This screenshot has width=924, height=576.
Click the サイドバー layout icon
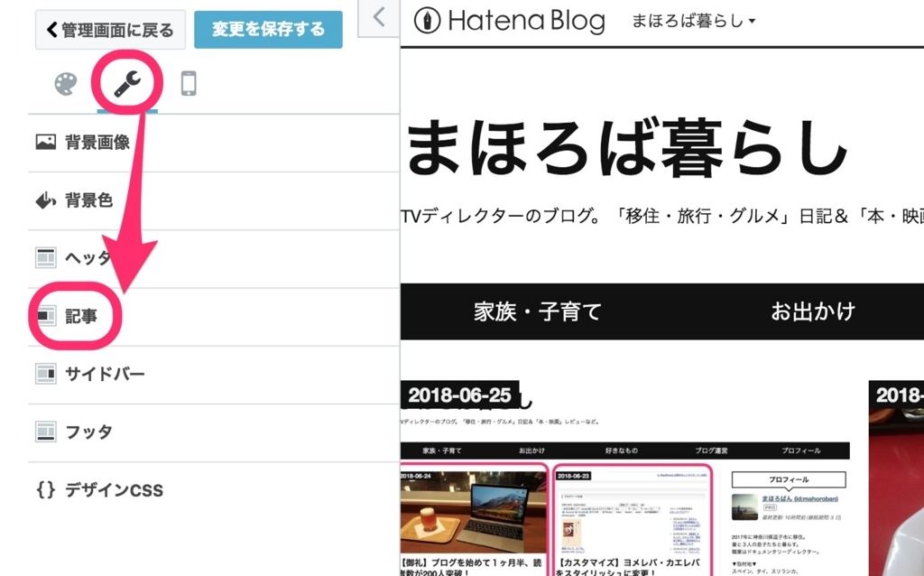(46, 374)
